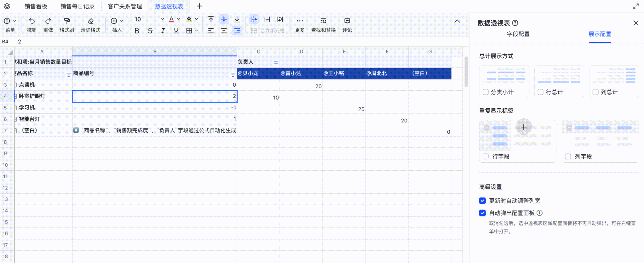The width and height of the screenshot is (644, 263).
Task: Collapse the toolbar with the chevron
Action: pos(457,21)
